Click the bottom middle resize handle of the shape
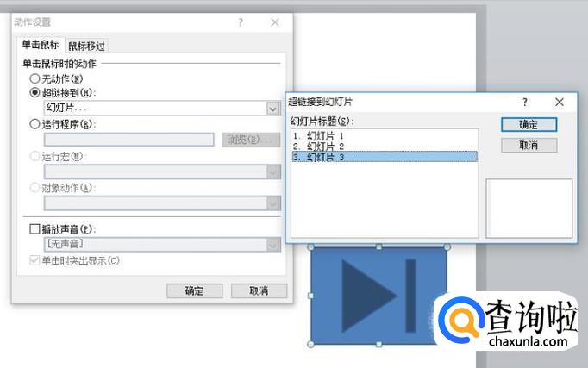Viewport: 588px width, 368px height. pos(378,344)
